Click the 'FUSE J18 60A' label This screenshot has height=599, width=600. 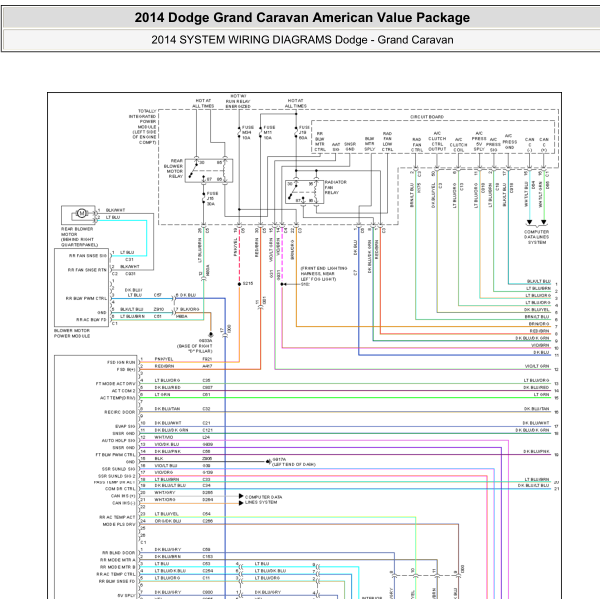(x=304, y=132)
